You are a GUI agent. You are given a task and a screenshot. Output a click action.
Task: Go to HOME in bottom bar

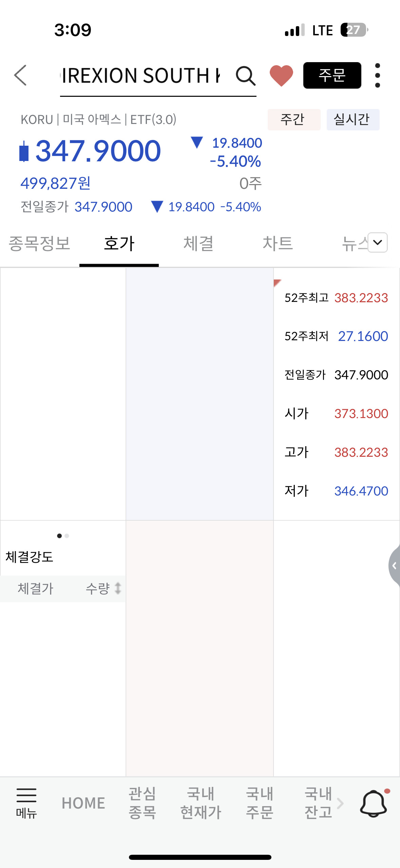tap(83, 803)
